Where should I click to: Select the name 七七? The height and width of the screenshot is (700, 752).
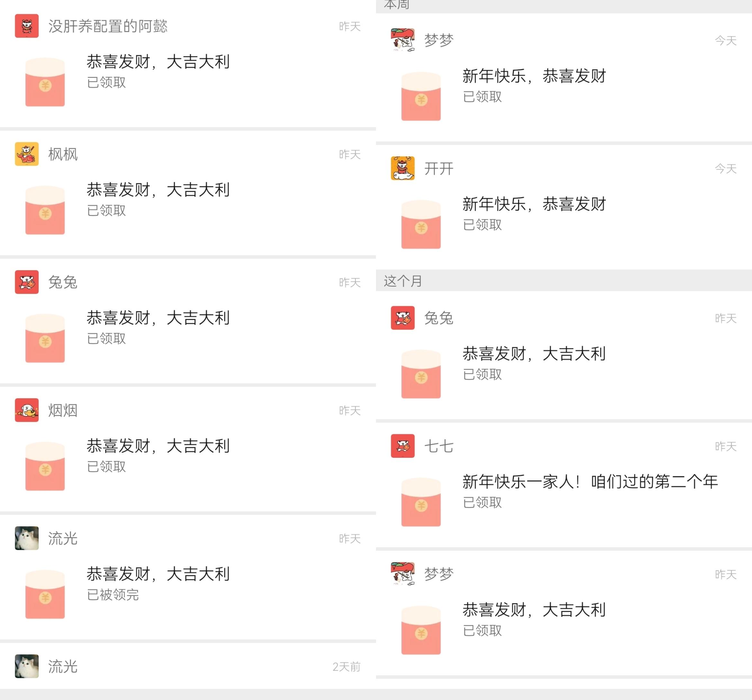pos(439,446)
